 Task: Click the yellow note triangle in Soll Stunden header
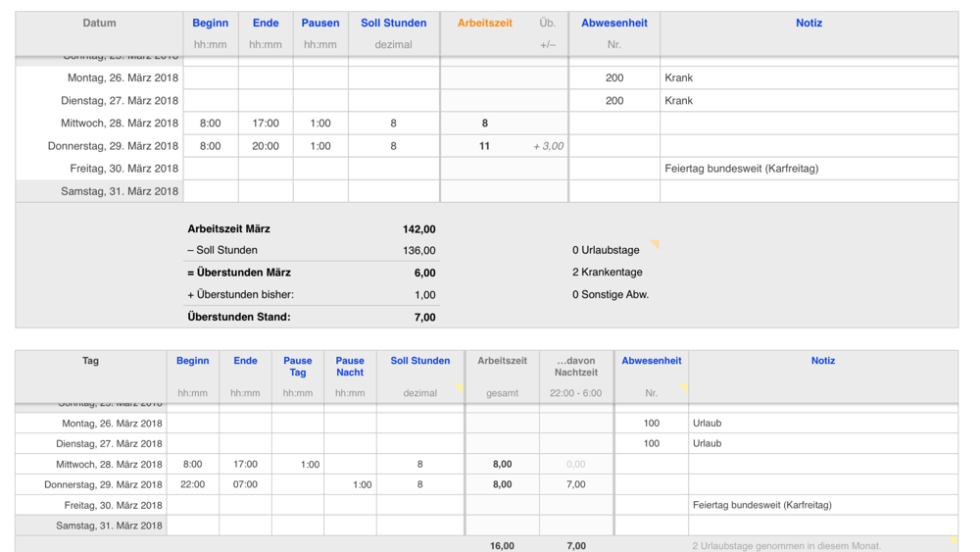point(459,387)
